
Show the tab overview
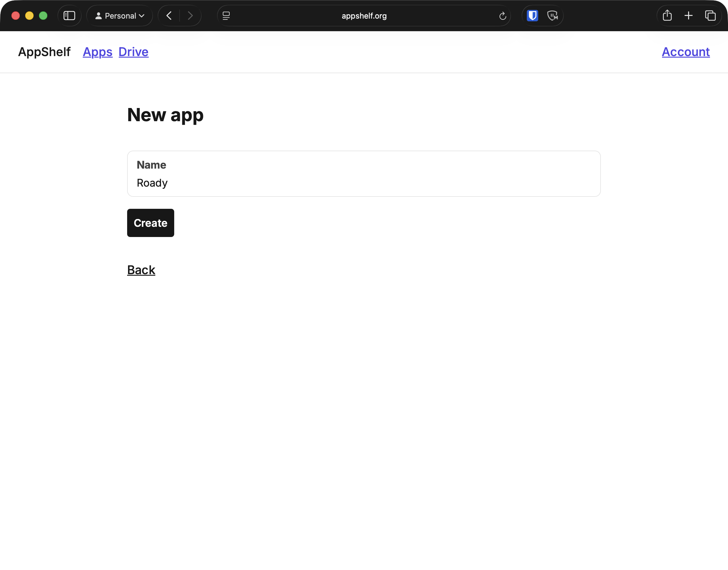tap(710, 16)
